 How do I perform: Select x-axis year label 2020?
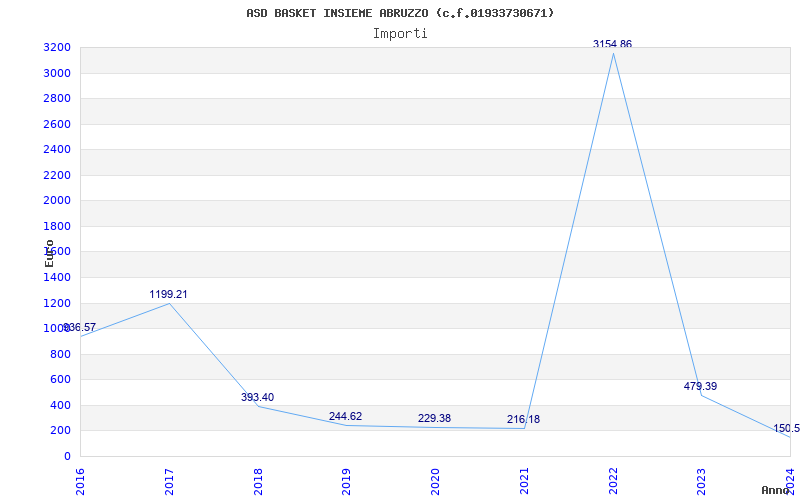pyautogui.click(x=435, y=481)
